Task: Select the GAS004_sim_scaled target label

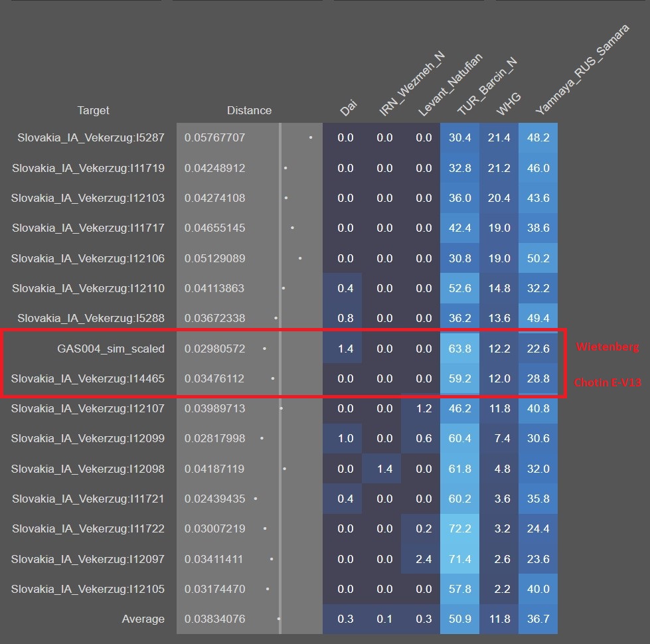Action: pos(111,349)
